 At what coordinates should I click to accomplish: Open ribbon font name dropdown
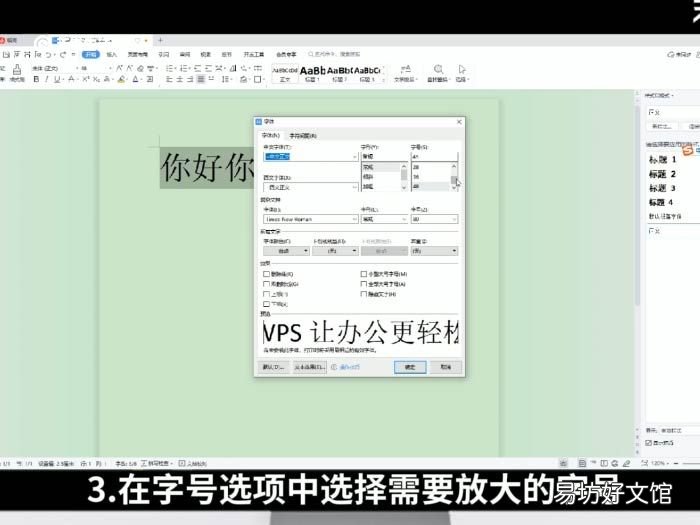[77, 68]
